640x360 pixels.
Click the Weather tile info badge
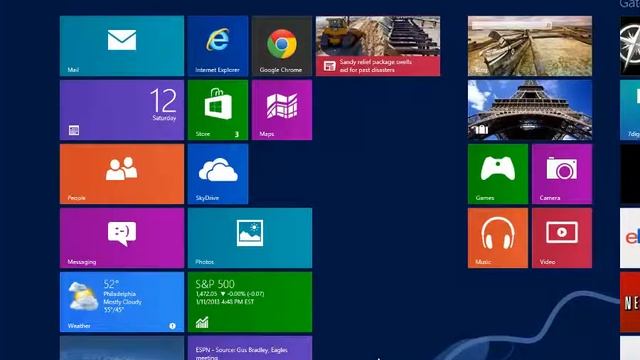[172, 326]
